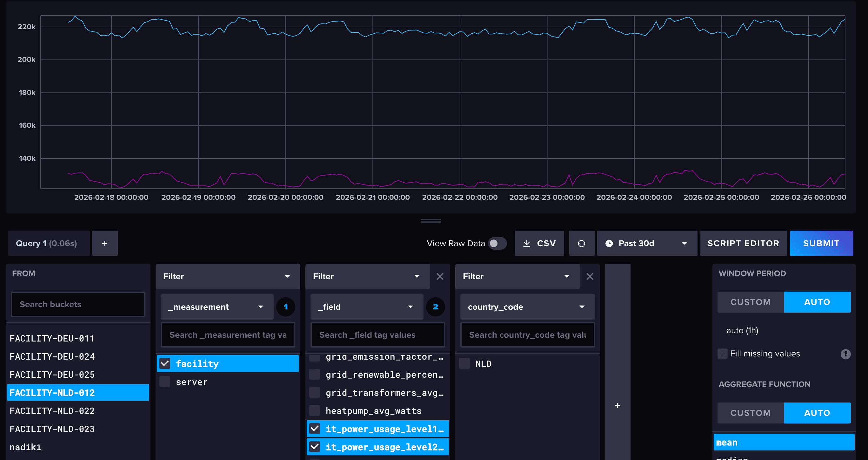The image size is (868, 460).
Task: Open help for Fill missing values
Action: (846, 354)
